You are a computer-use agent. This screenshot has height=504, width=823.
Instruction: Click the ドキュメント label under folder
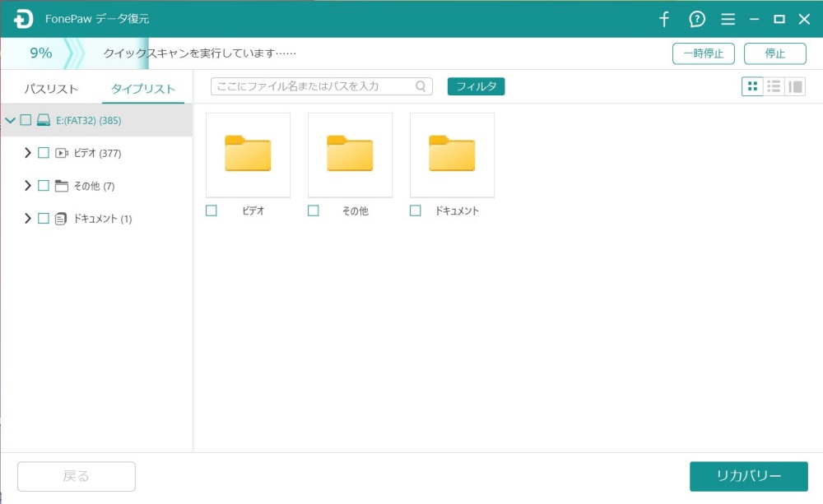[x=457, y=210]
